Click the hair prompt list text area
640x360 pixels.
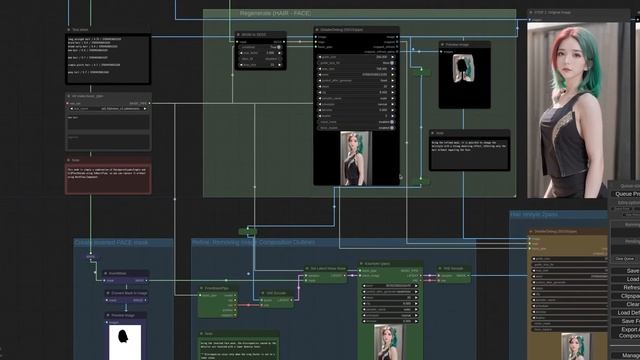[x=108, y=59]
